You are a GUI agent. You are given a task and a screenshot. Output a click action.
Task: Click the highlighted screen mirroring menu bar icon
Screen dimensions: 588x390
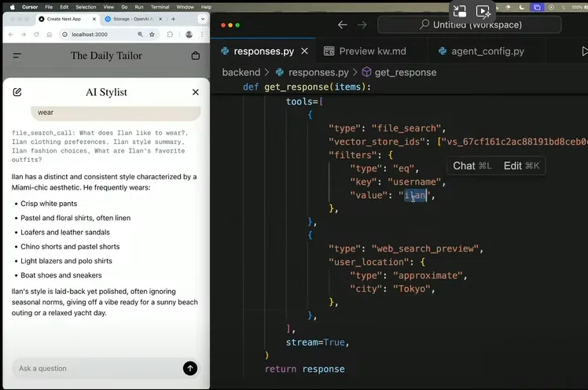coord(537,7)
